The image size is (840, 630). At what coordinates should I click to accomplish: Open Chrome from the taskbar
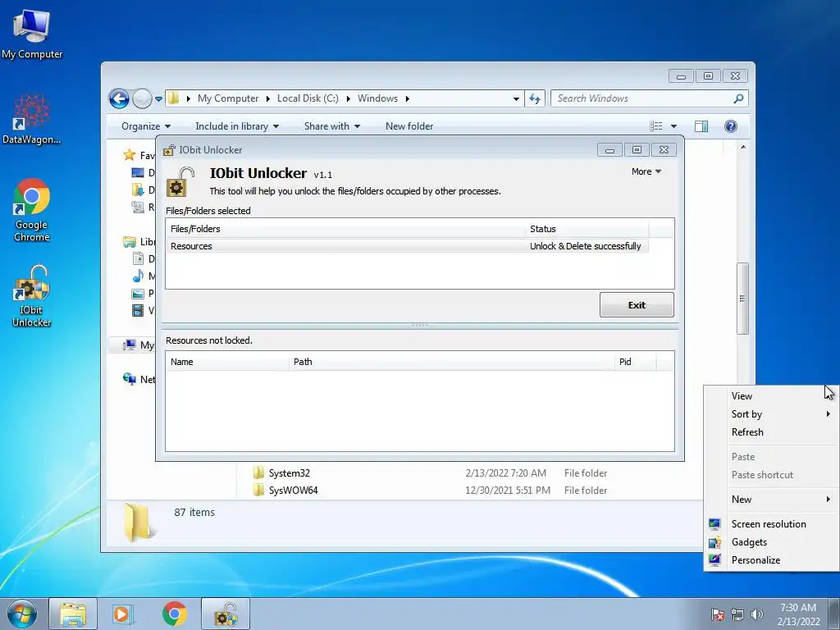174,614
